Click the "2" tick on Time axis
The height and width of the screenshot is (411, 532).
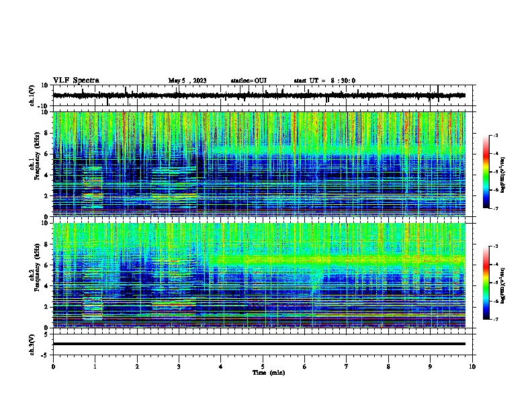click(137, 367)
